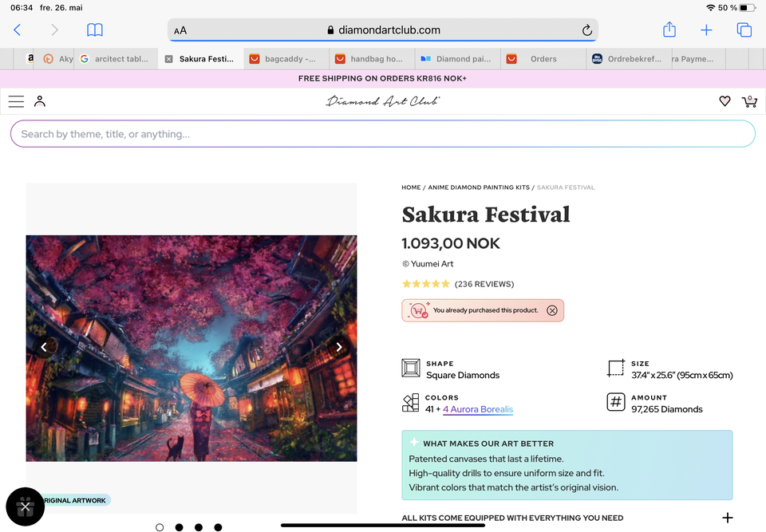The height and width of the screenshot is (532, 766).
Task: Show previous product image
Action: pos(44,347)
